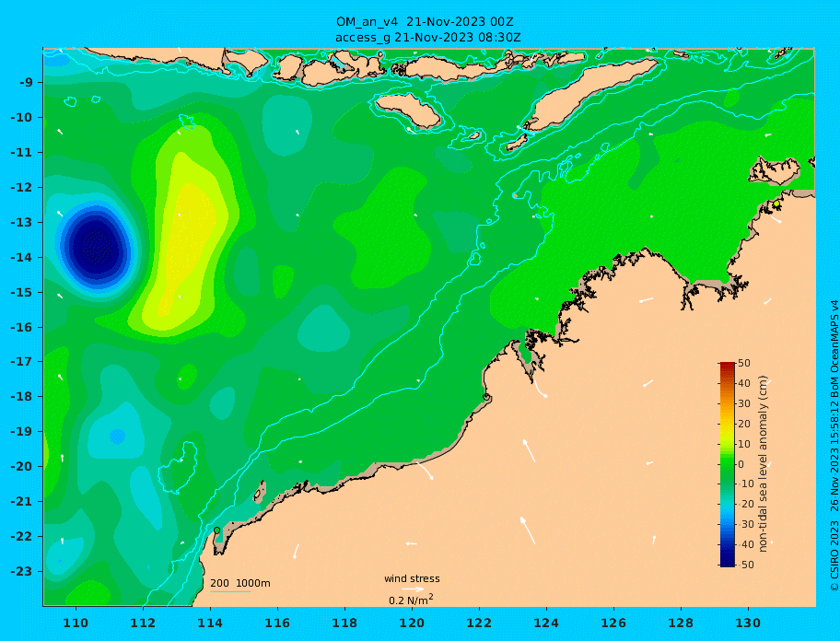This screenshot has height=641, width=840.
Task: Click latitude label '-17' on y-axis
Action: 22,362
